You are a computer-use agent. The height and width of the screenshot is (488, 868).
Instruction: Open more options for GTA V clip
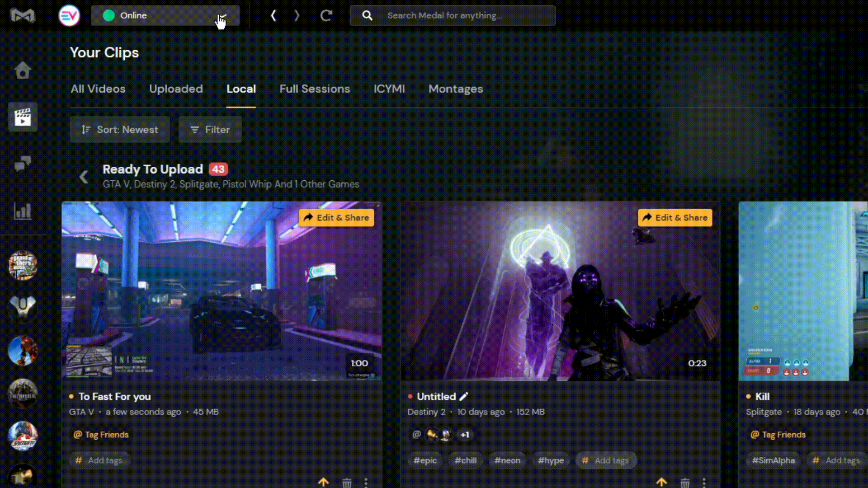(366, 483)
